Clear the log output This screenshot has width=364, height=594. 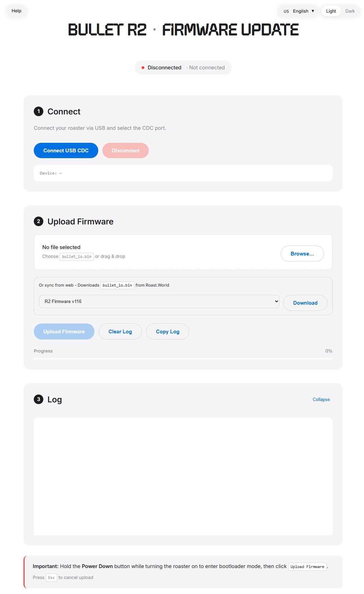click(120, 331)
